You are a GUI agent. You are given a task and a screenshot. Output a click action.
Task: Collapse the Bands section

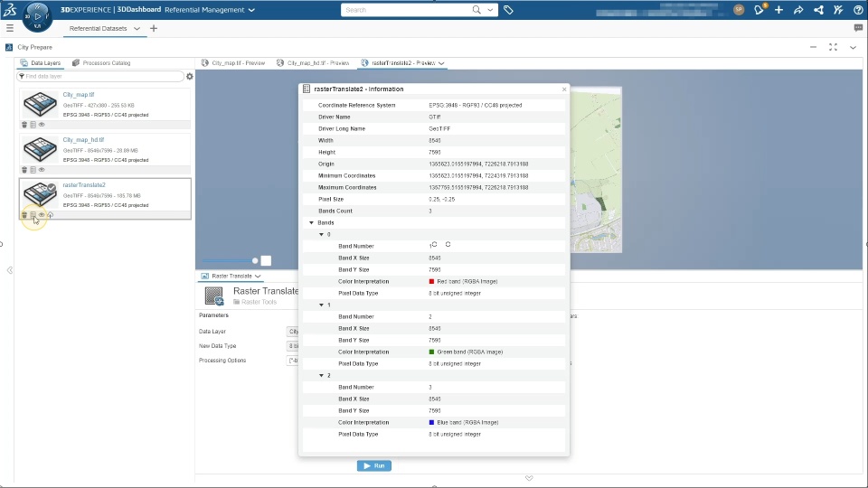click(311, 222)
